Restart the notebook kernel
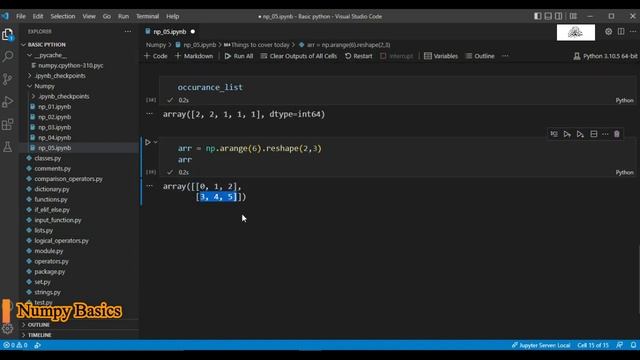640x360 pixels. [359, 56]
